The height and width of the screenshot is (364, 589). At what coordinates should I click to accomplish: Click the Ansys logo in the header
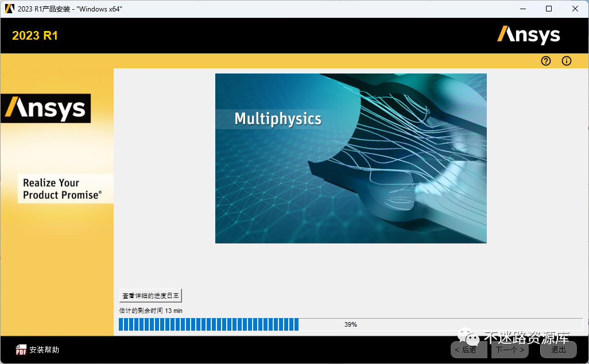pos(529,35)
